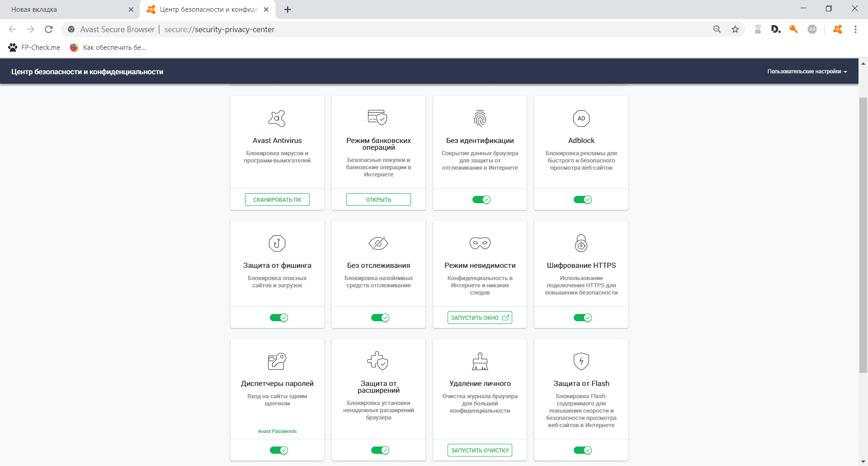Click the HTTPS encryption padlock icon
Screen dimensions: 868x466
581,243
